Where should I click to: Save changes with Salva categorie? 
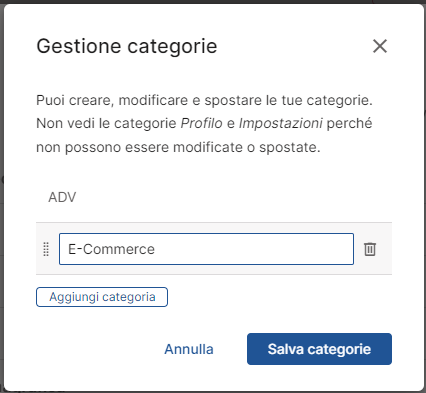click(x=319, y=349)
